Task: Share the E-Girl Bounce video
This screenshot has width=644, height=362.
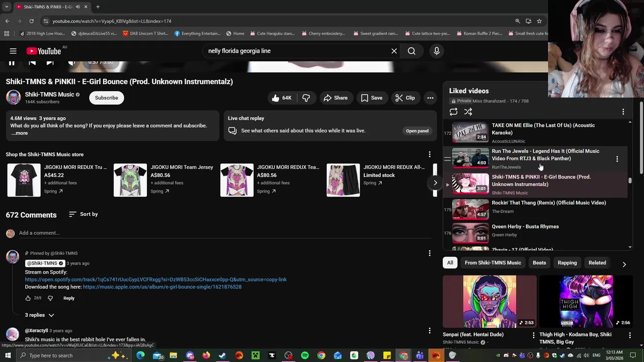Action: 336,98
